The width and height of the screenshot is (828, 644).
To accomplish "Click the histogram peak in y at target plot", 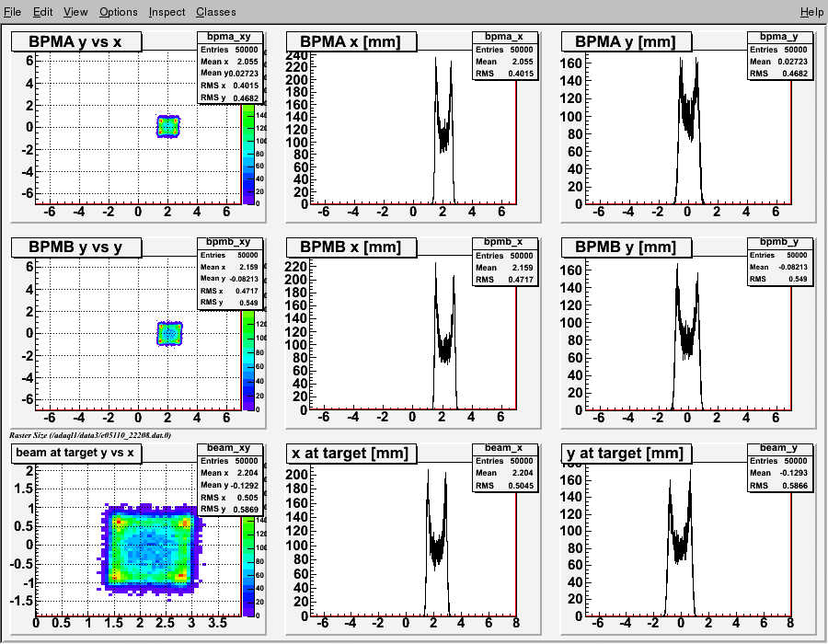I will (x=690, y=471).
